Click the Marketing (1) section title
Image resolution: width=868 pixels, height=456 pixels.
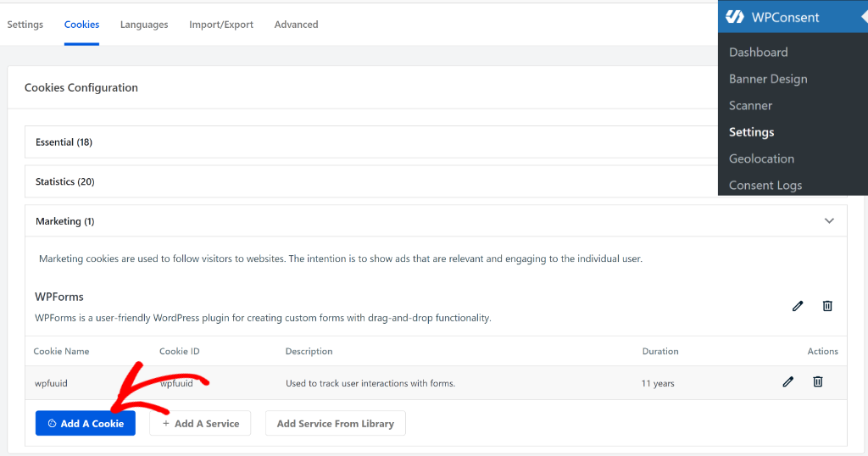pos(64,221)
